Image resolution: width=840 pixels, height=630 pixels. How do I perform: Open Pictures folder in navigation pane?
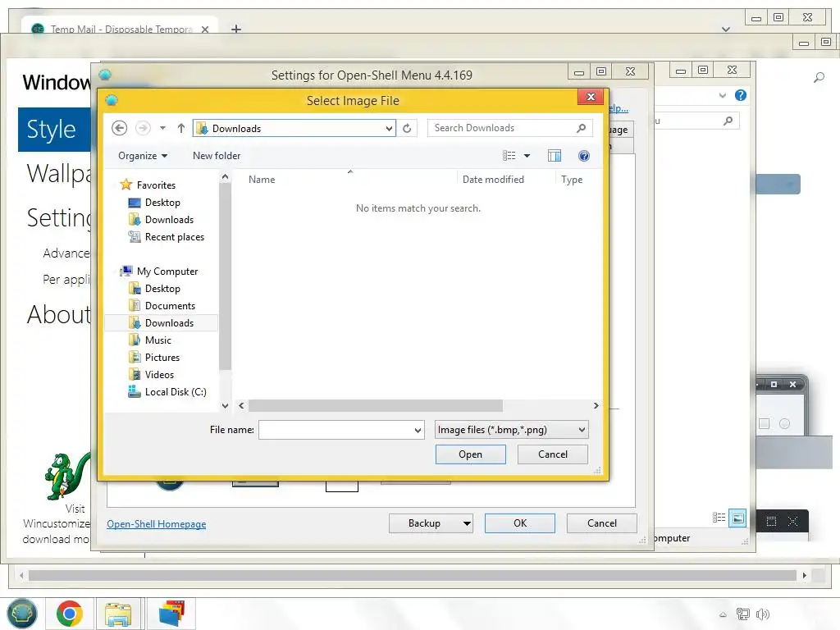[x=162, y=358]
